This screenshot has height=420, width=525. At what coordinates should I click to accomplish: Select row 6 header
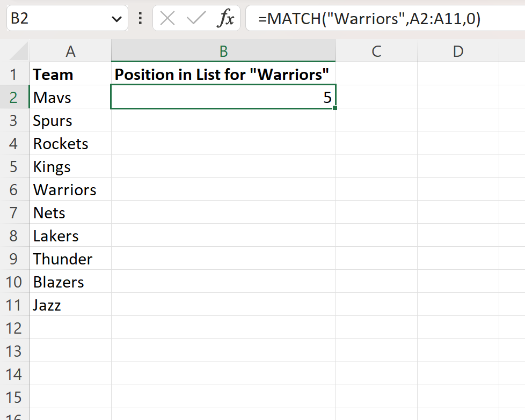coord(14,190)
